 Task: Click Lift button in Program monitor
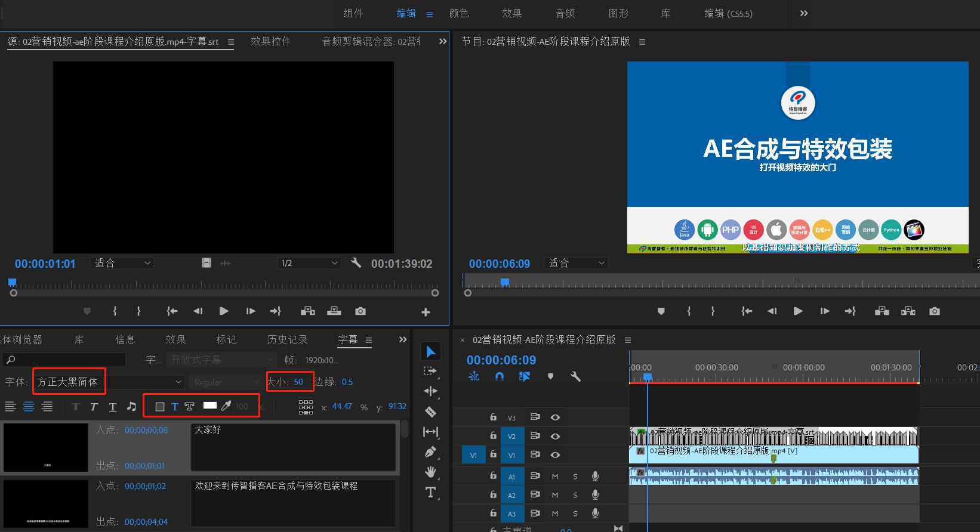[x=882, y=311]
